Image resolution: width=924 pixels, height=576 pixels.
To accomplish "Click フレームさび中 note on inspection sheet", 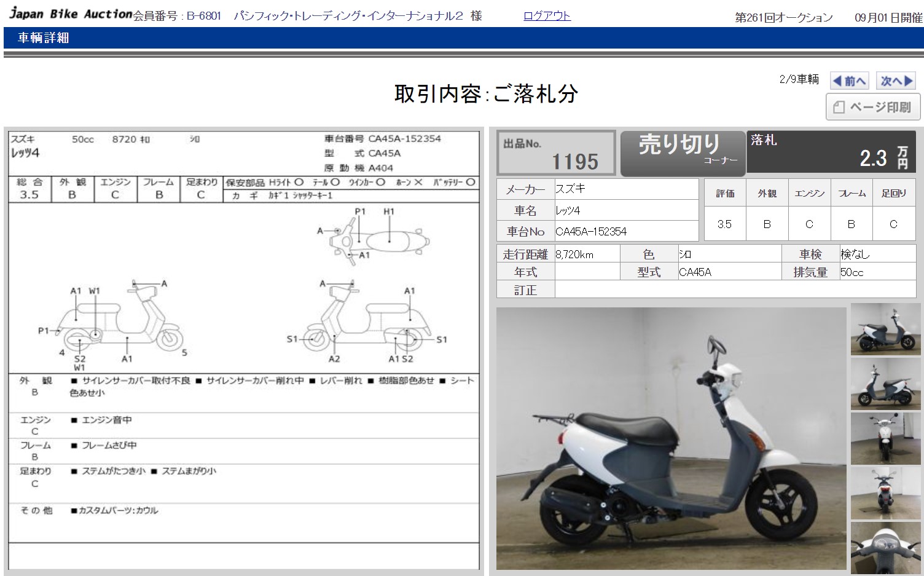I will pyautogui.click(x=104, y=445).
